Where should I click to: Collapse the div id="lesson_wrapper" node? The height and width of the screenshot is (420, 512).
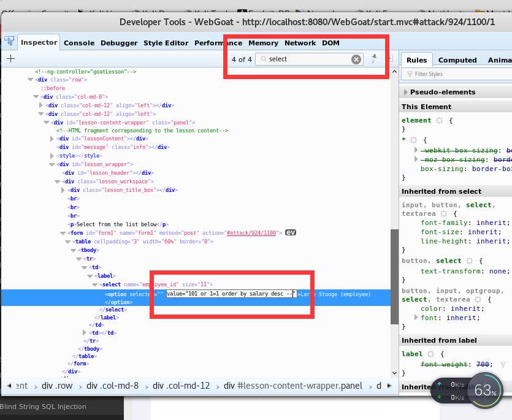coord(52,164)
